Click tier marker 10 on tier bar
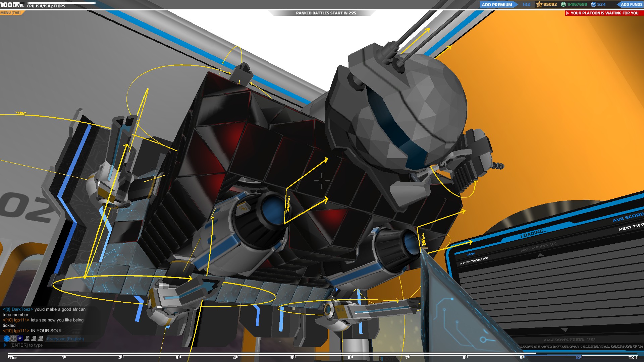Screen dimensions: 644x362 click(578, 358)
